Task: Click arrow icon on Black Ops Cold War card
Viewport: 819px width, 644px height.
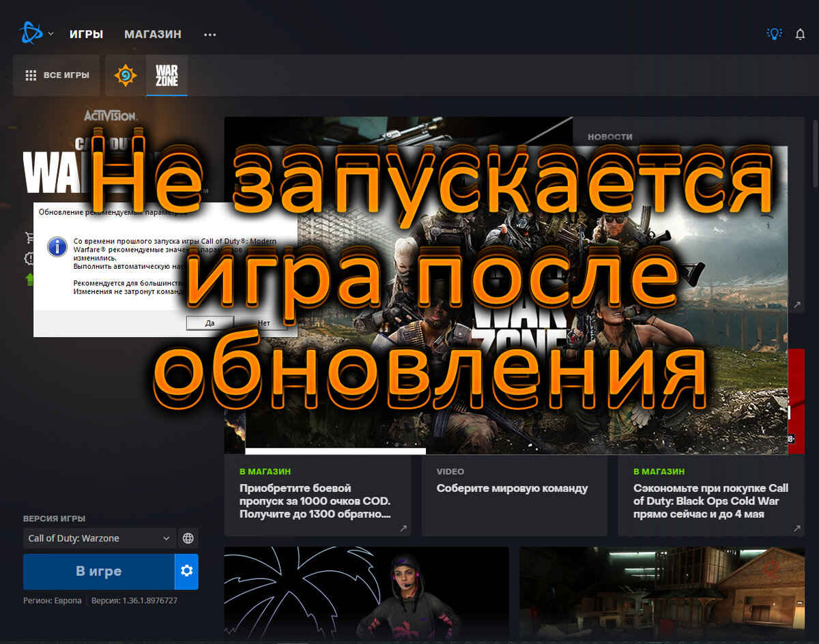Action: (797, 528)
